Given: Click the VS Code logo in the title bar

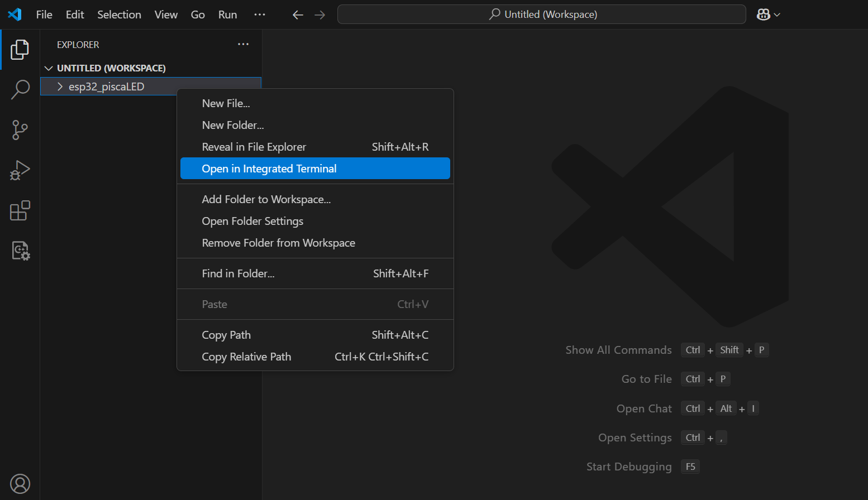Looking at the screenshot, I should click(15, 15).
